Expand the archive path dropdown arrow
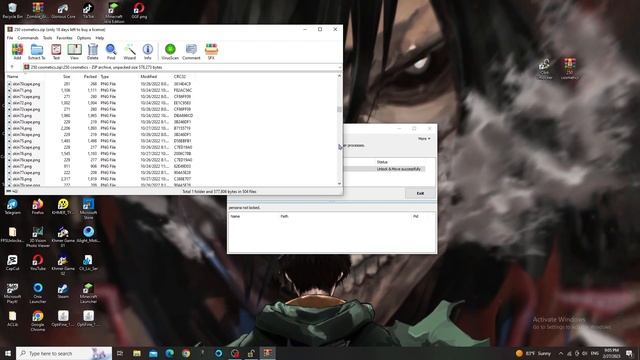 (x=340, y=67)
